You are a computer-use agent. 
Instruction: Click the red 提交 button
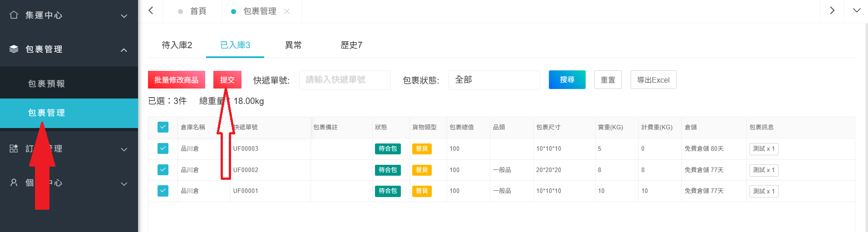pyautogui.click(x=227, y=80)
